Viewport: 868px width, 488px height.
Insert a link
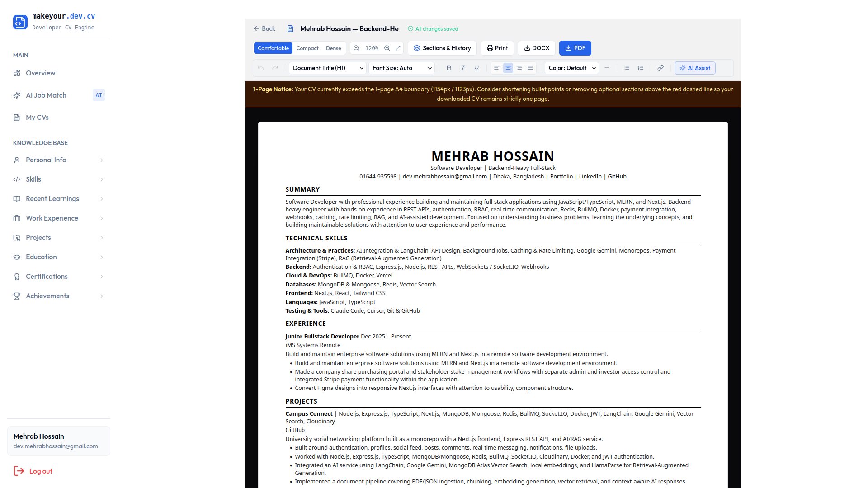point(660,68)
